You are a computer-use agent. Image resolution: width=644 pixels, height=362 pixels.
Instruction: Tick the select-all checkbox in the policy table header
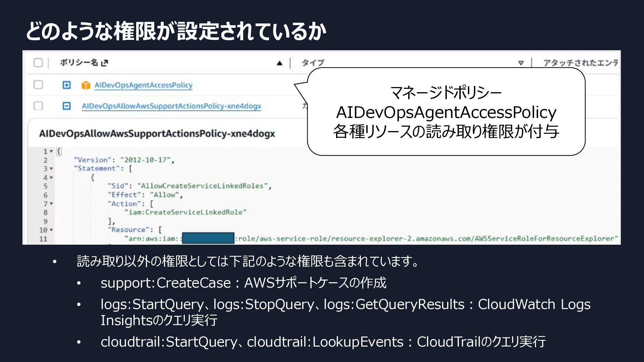click(38, 63)
